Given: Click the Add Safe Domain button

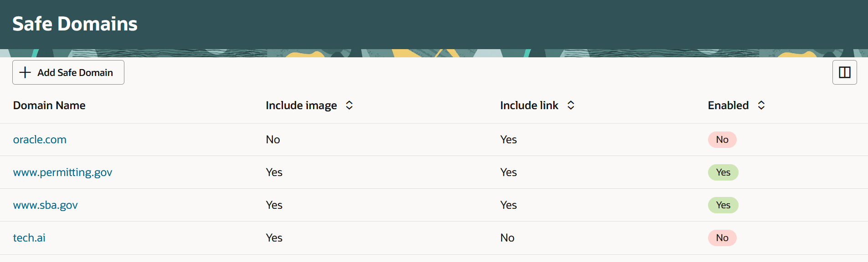Looking at the screenshot, I should (x=68, y=72).
